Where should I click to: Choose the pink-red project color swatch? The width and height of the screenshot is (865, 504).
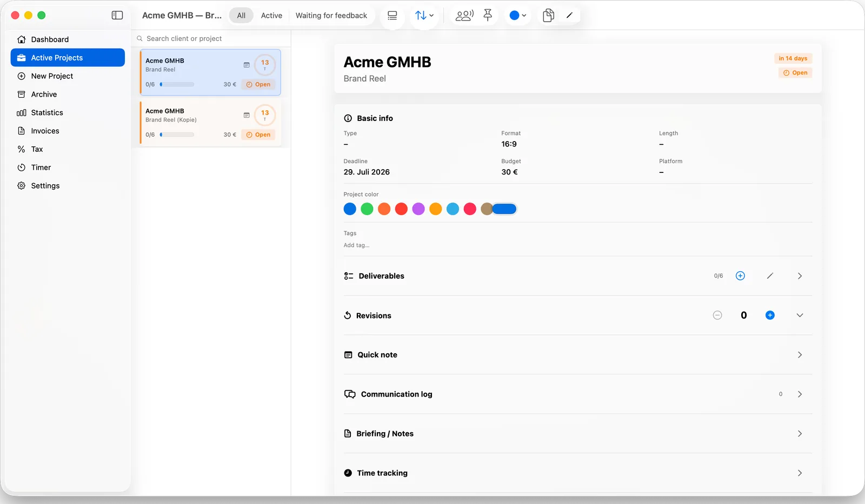pyautogui.click(x=470, y=209)
